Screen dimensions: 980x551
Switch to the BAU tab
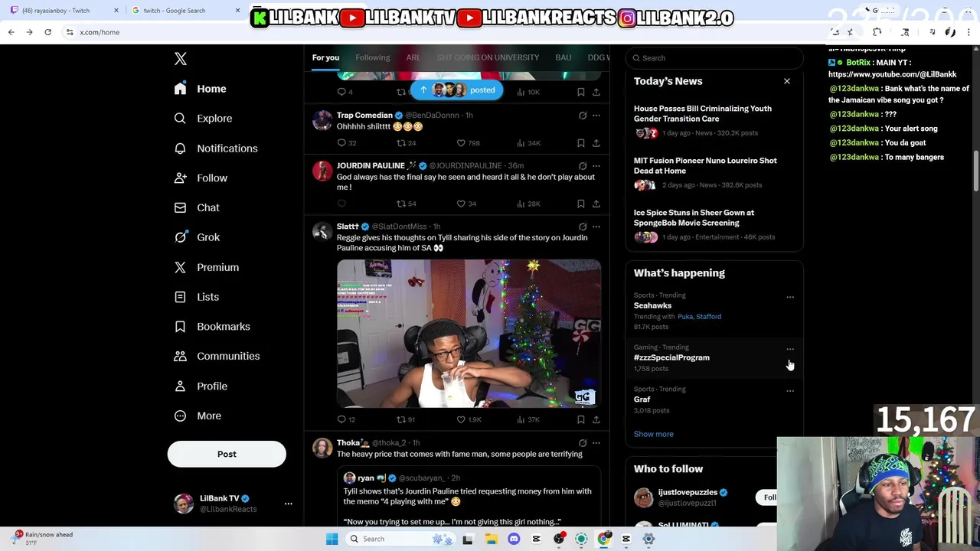coord(563,57)
